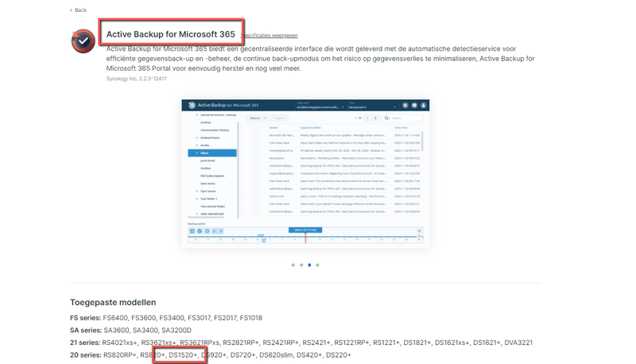Viewport: 636px width, 364px height.
Task: Sort by the Sender column header
Action: pos(273,128)
